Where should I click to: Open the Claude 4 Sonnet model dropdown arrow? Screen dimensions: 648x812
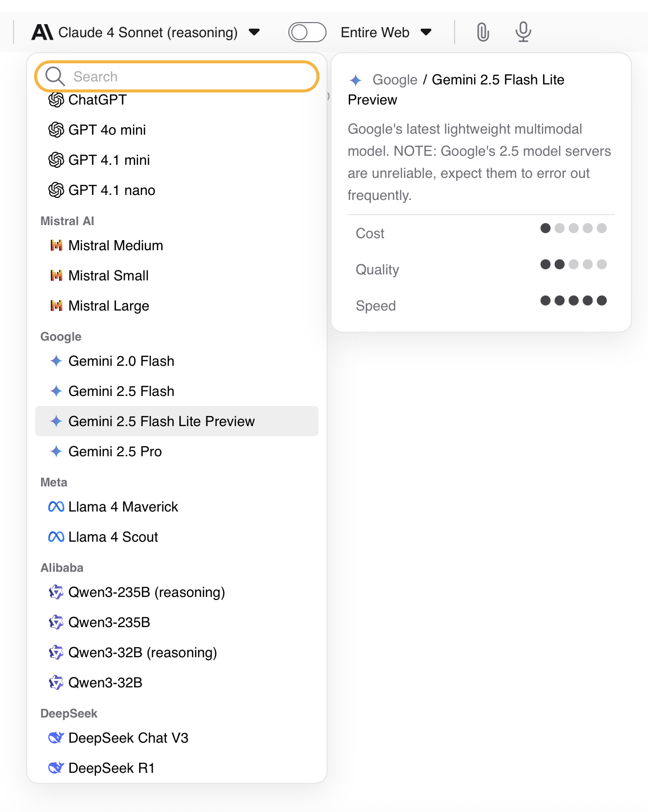click(254, 32)
